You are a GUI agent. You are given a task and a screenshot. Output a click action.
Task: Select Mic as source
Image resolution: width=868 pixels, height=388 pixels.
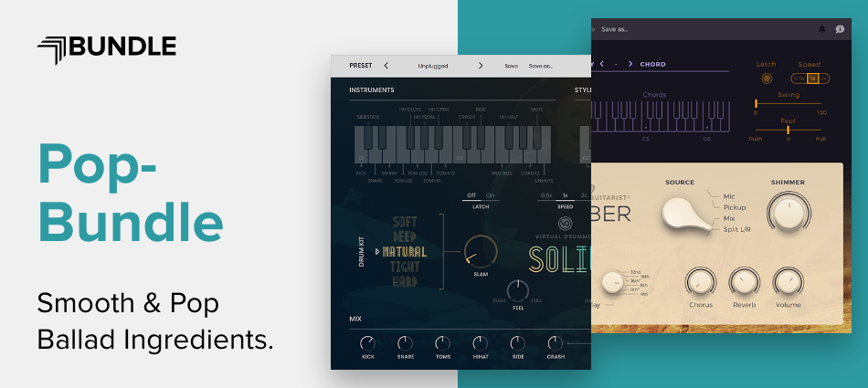729,196
